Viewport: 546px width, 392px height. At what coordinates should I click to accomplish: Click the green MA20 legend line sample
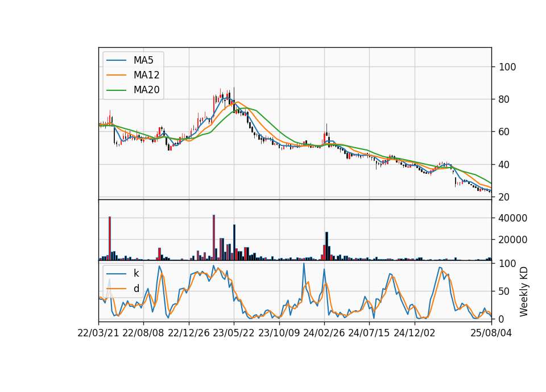[116, 90]
